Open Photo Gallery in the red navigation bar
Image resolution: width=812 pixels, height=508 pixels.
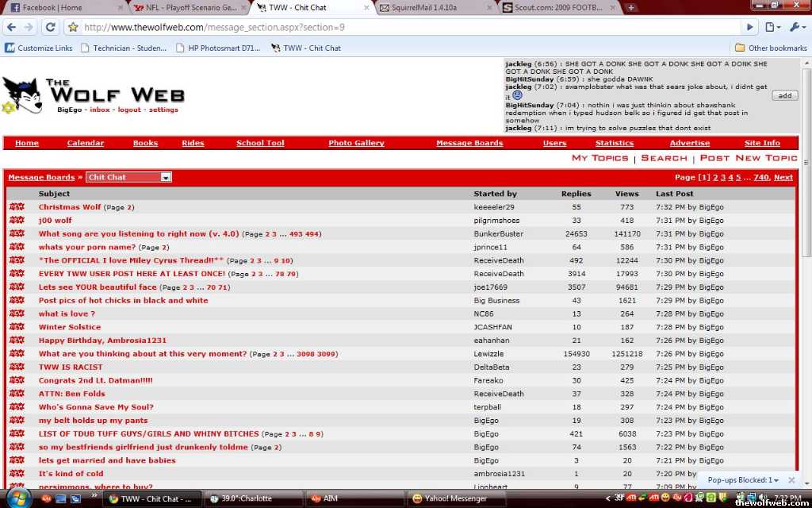[356, 143]
